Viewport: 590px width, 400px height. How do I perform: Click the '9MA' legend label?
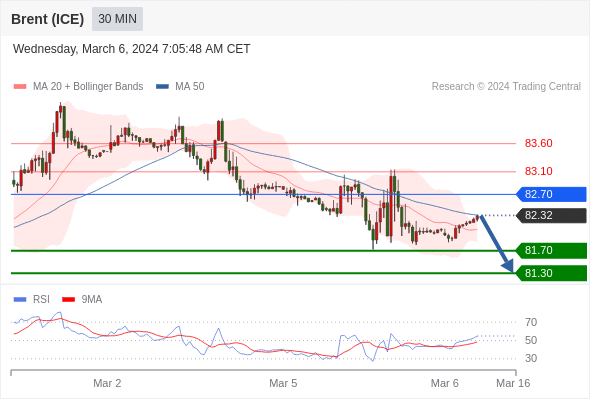pos(92,300)
